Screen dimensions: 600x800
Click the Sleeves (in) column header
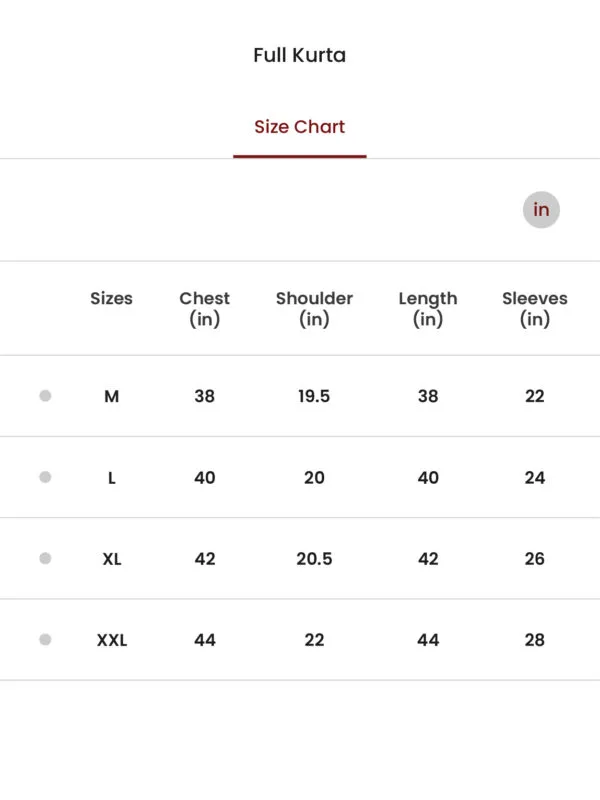pos(535,308)
